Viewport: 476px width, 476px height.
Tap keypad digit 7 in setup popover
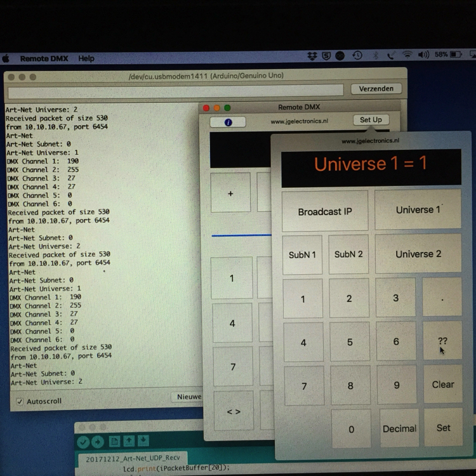click(304, 386)
